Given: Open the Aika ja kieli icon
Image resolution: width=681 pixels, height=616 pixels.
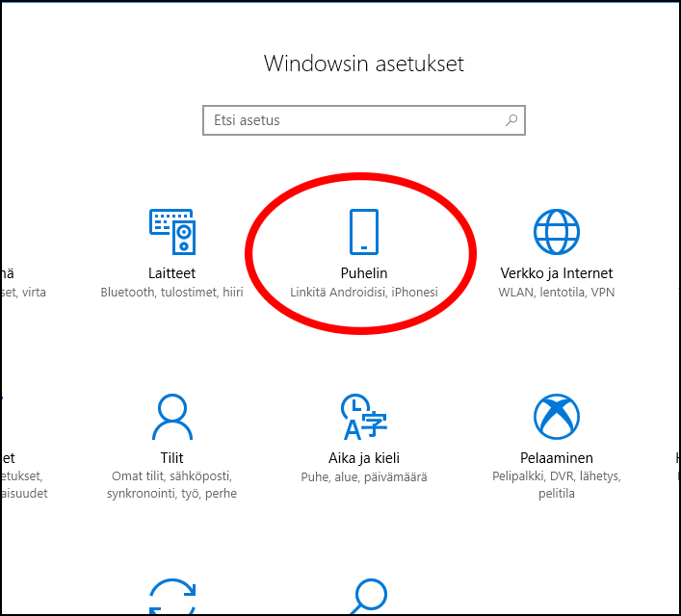Looking at the screenshot, I should [x=364, y=417].
